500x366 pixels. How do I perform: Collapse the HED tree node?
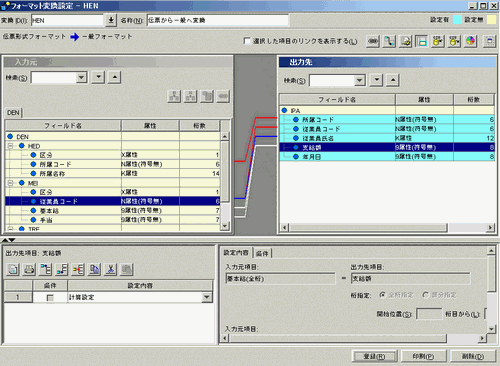[x=10, y=146]
